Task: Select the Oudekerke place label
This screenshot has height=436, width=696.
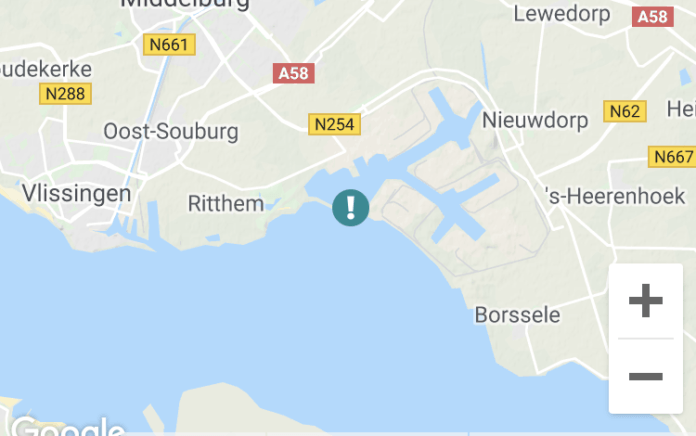Action: (x=45, y=69)
